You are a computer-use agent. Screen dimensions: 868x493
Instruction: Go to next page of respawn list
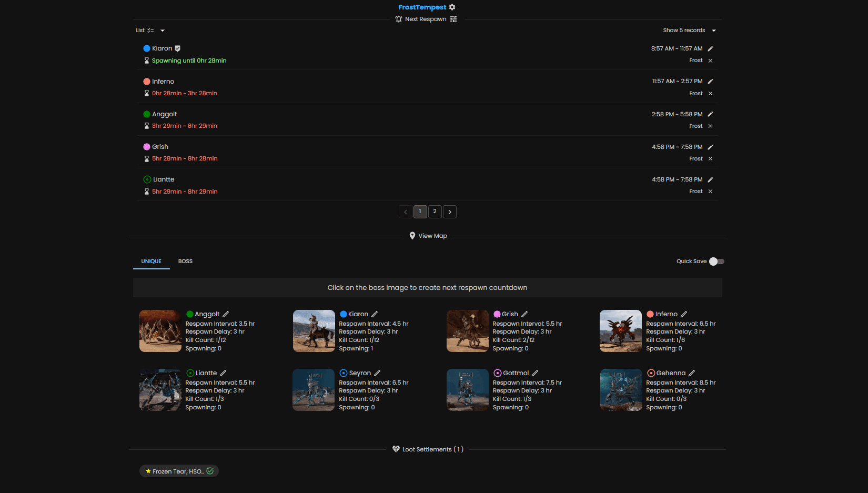(450, 212)
